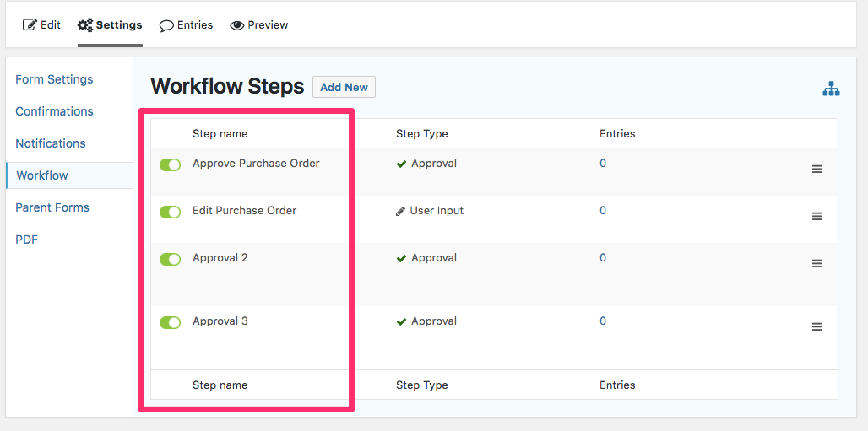Toggle off the Edit Purchase Order step
The image size is (868, 431).
(170, 212)
